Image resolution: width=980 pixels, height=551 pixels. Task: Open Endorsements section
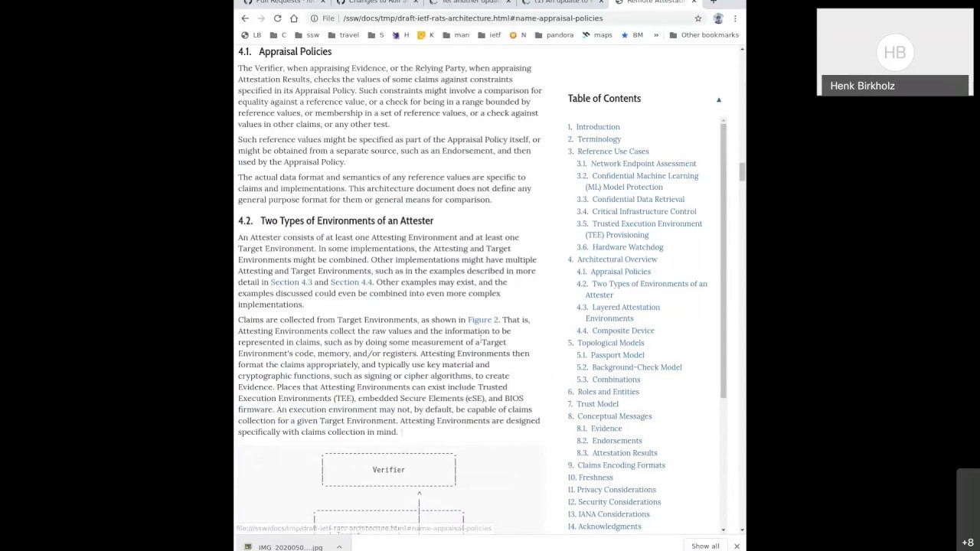tap(616, 441)
